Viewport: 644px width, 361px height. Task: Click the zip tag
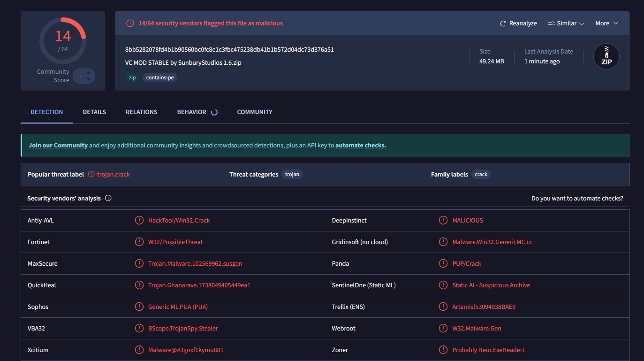[132, 77]
